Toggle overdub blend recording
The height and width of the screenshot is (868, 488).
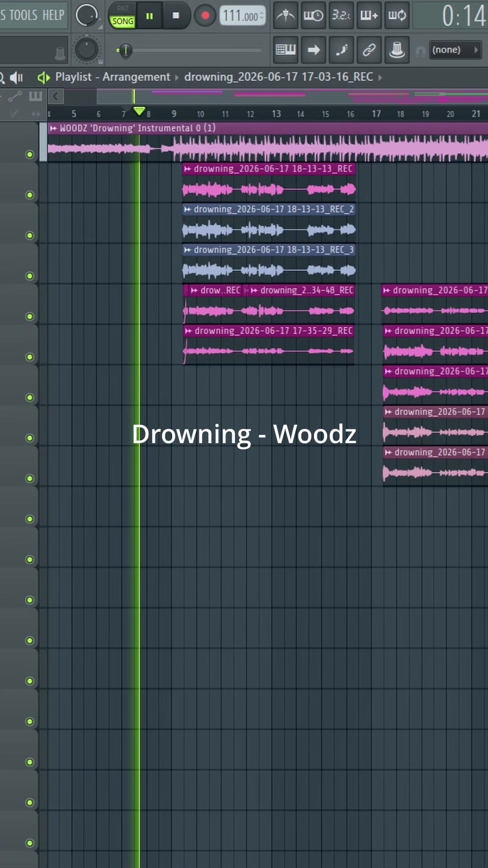tap(369, 15)
